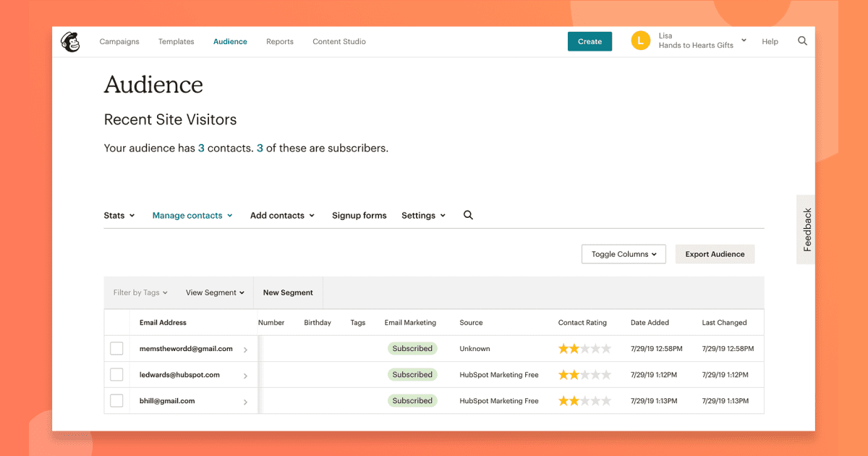
Task: Open contact arrow for memsthewordd@gmail.com
Action: point(245,350)
